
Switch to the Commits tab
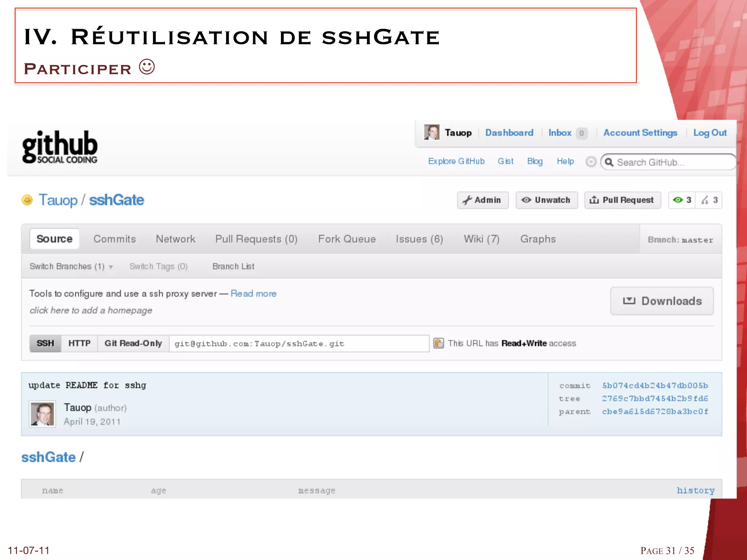[x=115, y=239]
